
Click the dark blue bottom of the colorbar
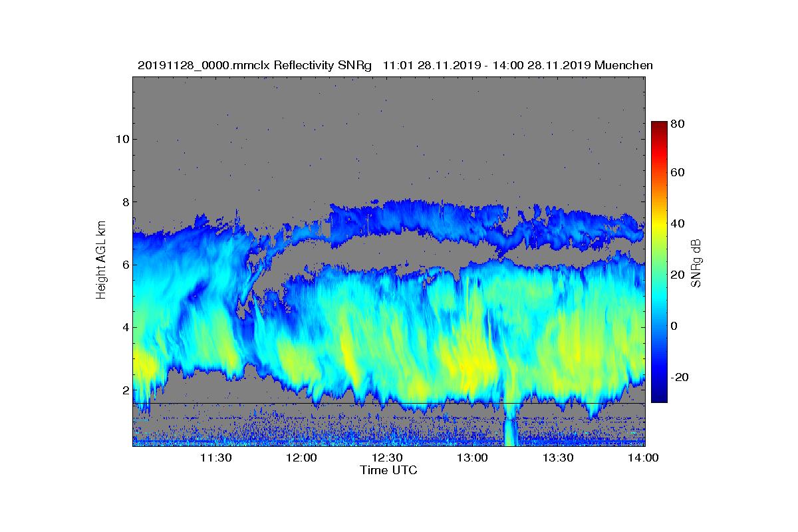pyautogui.click(x=658, y=397)
